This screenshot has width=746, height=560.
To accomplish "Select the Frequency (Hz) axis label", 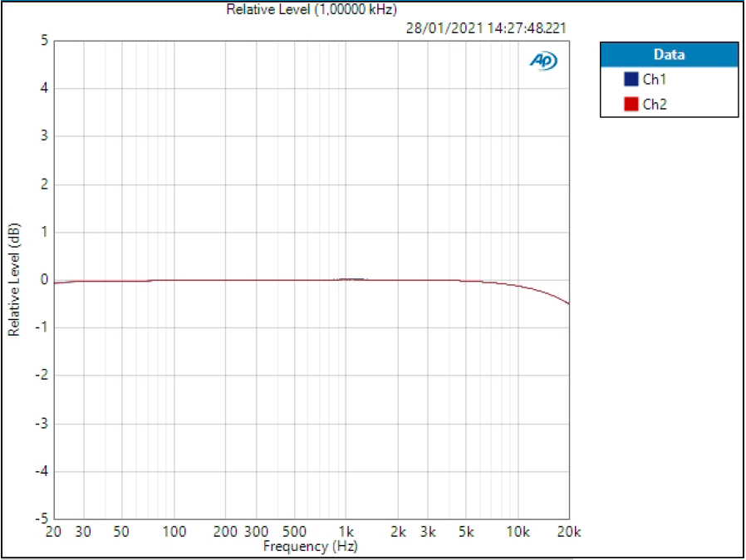I will 311,547.
